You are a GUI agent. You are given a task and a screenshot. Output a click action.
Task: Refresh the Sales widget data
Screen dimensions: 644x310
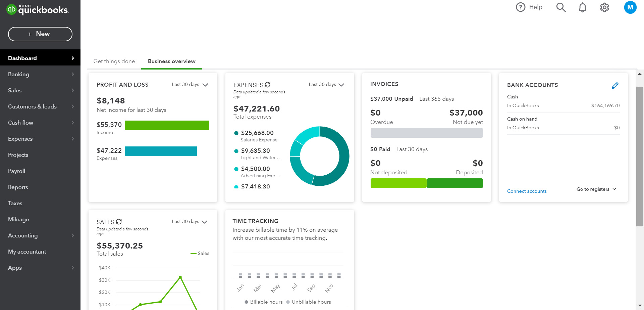click(119, 222)
